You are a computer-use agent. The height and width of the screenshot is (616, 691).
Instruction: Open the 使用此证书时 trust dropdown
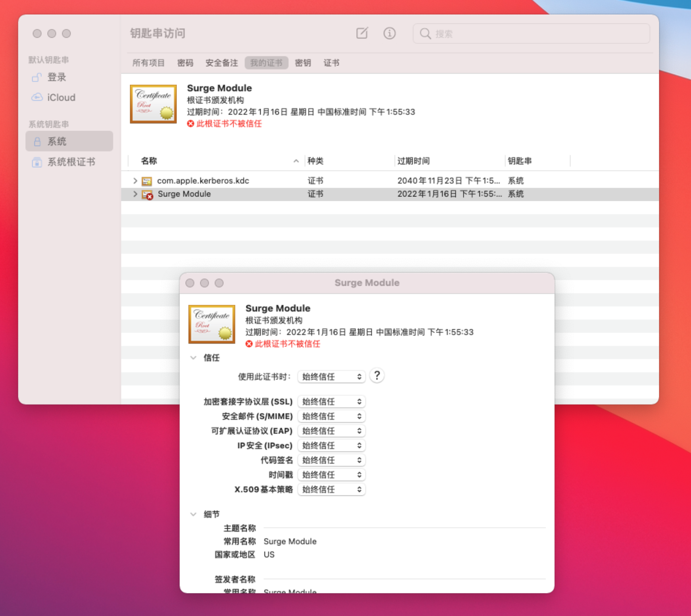click(331, 377)
